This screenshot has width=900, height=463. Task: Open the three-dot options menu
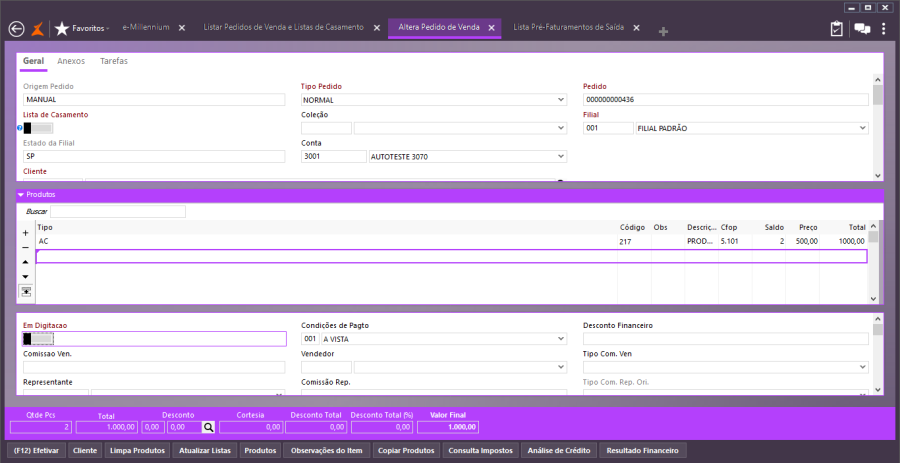[883, 29]
